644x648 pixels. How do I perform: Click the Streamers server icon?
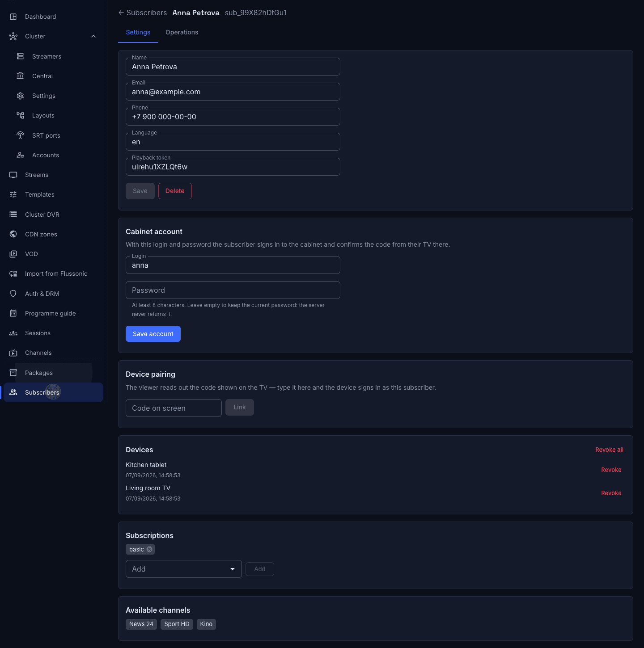20,56
